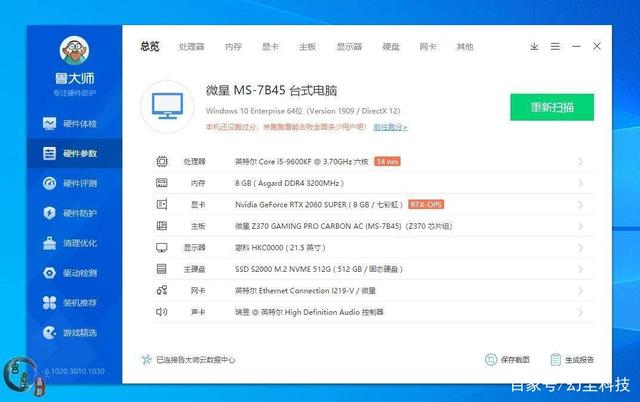Click version number 6.1020.3010.1030

coord(74,371)
